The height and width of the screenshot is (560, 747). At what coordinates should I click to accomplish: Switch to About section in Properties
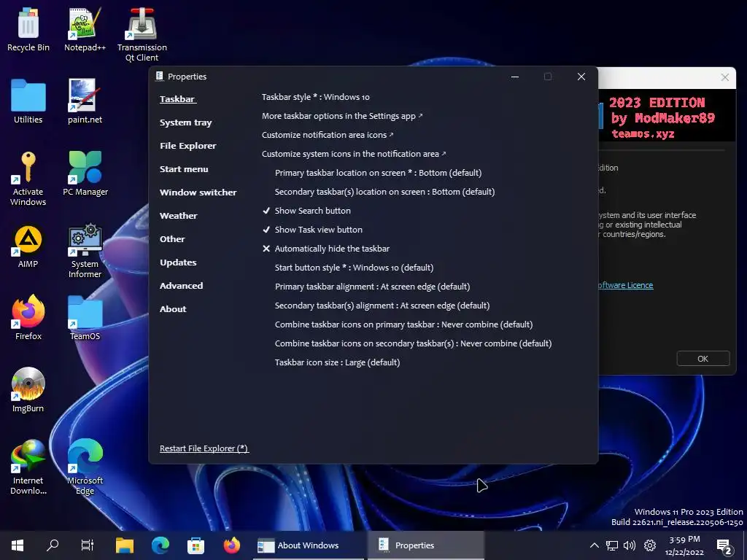tap(173, 309)
